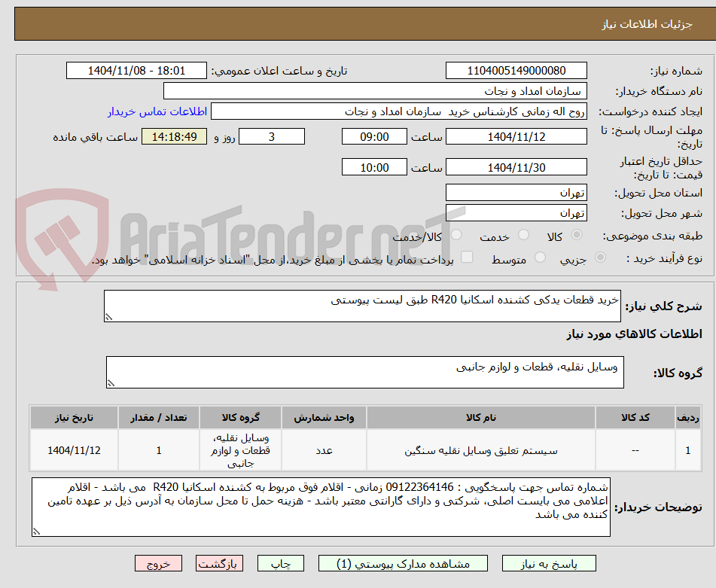Click the جزئیات اطلاعات نیاز header title
716x588 pixels.
[647, 24]
